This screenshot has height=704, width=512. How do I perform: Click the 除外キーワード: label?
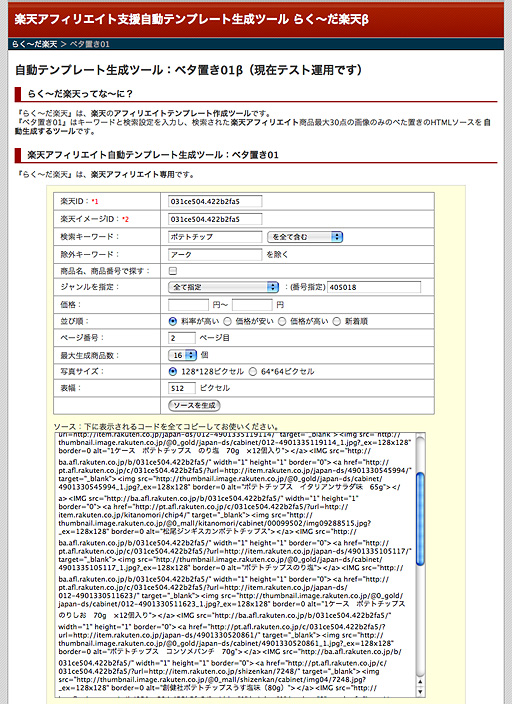click(x=90, y=255)
